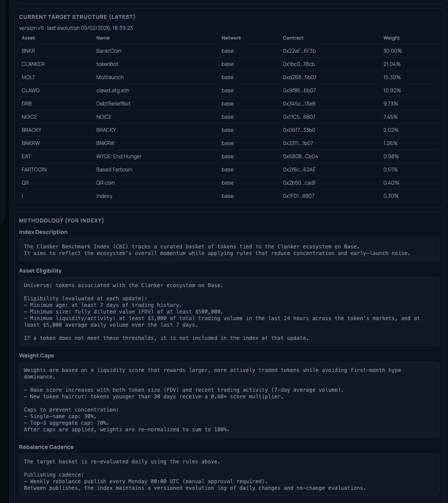Click the 9.73% weight value

point(390,104)
